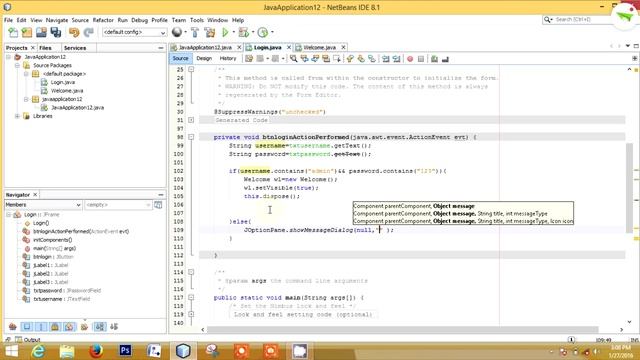Click the Comment editor toolbar icon
Viewport: 640px width, 360px height.
tap(434, 59)
